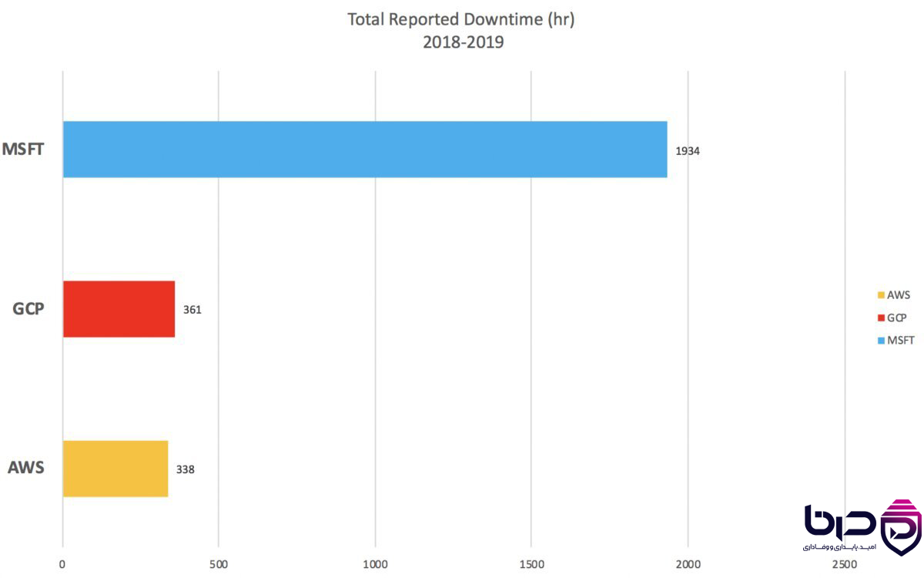Click the blue MSFT downtime bar
924x578 pixels.
click(365, 150)
